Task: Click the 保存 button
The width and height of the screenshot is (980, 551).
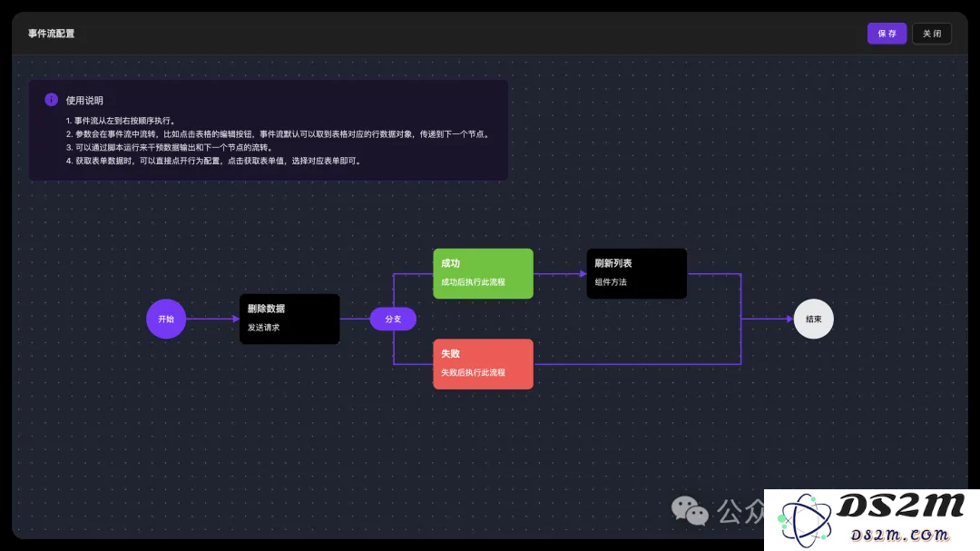Action: 887,34
